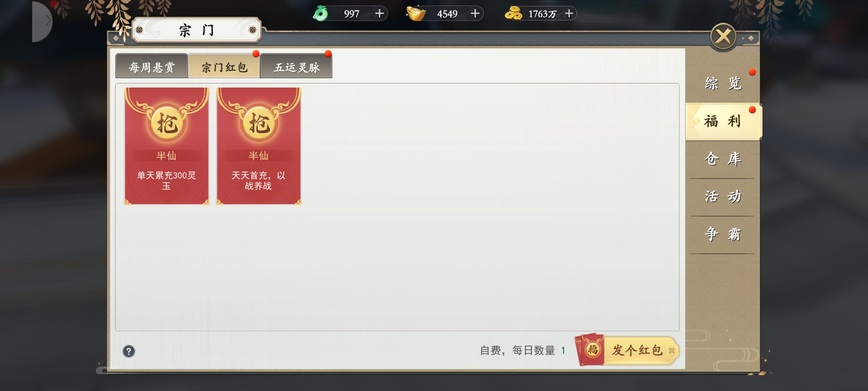Click the copper coin stack icon

[x=513, y=13]
